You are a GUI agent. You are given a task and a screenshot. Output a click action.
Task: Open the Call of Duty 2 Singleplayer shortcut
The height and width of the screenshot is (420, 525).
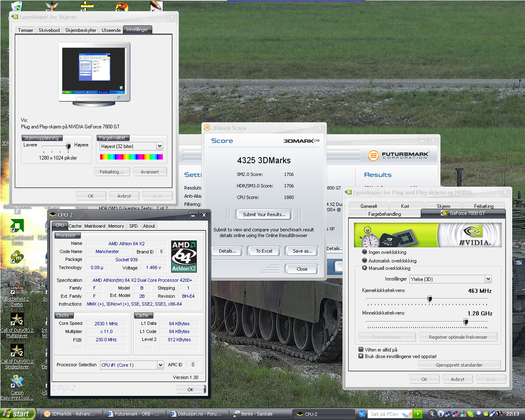(x=17, y=356)
